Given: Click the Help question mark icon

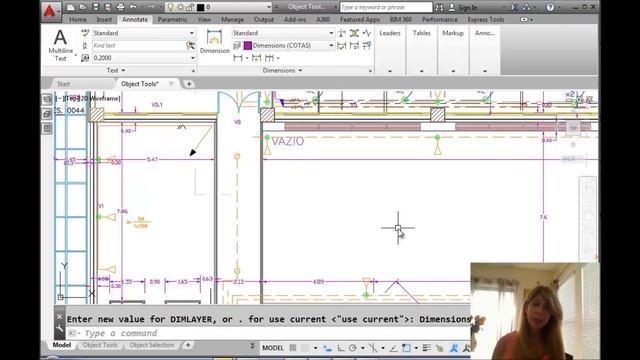Looking at the screenshot, I should click(550, 7).
